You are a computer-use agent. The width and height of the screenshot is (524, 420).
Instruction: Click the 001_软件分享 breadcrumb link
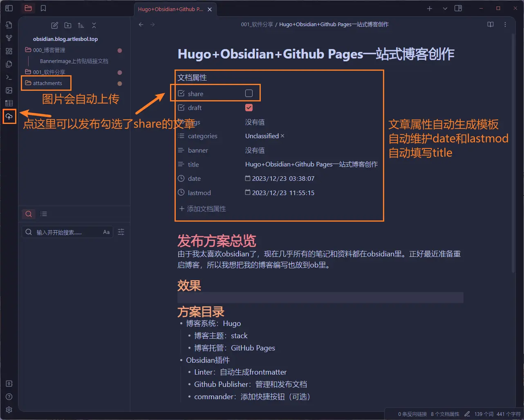[257, 25]
